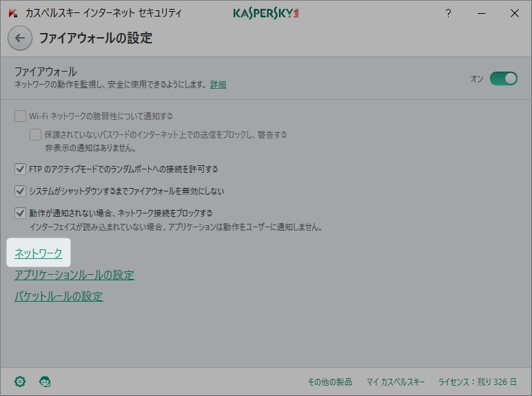Click ライセンス：残り 326 日
Viewport: 532px width, 396px height.
[x=478, y=382]
